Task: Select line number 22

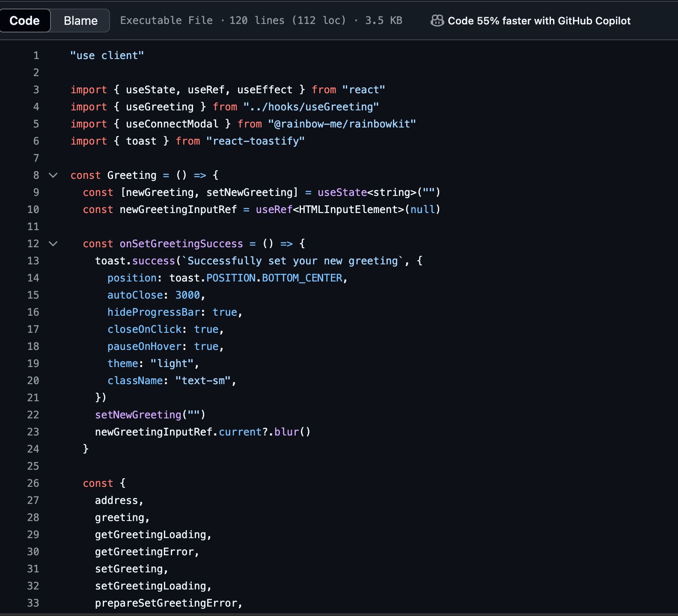Action: pyautogui.click(x=33, y=415)
